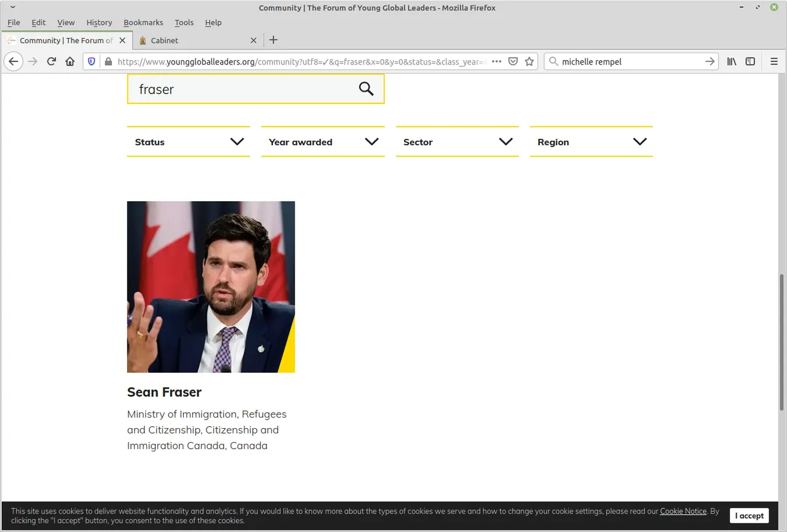
Task: Select the Community forum tab
Action: [66, 41]
